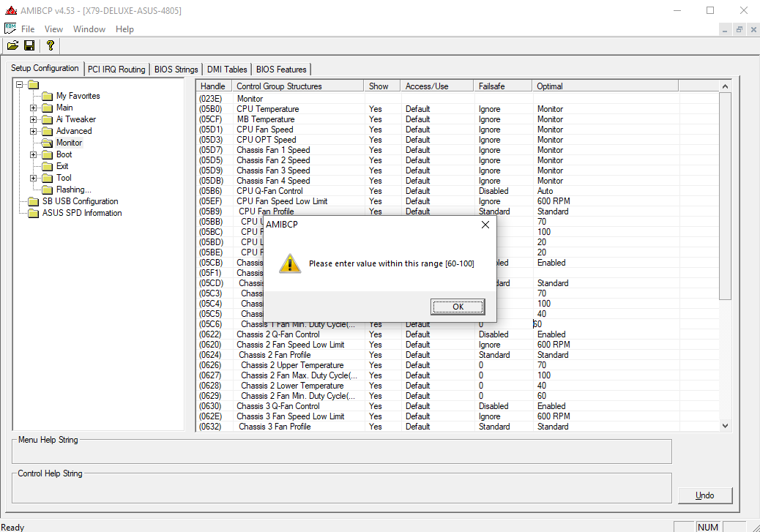Select the My Favorites folder icon
The image size is (760, 532).
pos(47,96)
